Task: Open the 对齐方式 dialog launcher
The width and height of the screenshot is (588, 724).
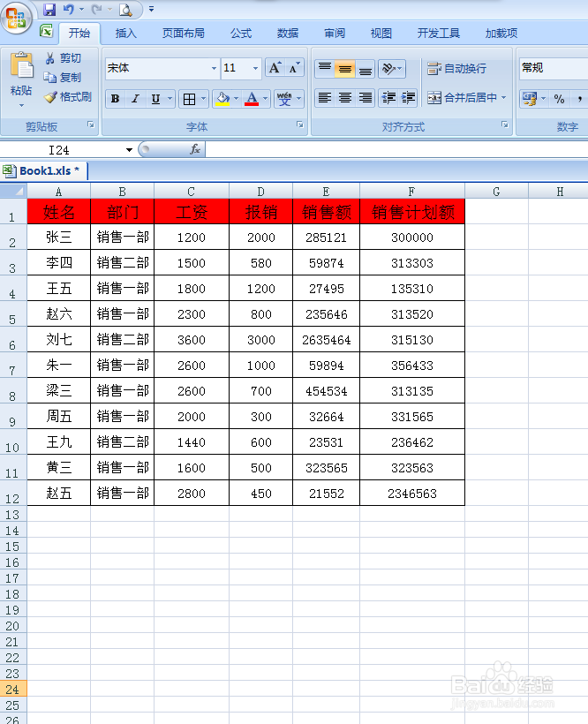Action: tap(504, 124)
